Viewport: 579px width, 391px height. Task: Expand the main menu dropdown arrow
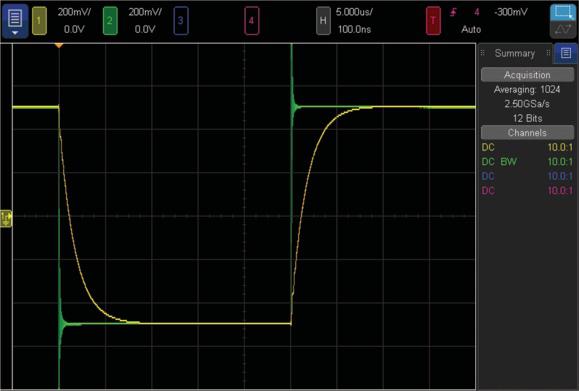coord(15,33)
